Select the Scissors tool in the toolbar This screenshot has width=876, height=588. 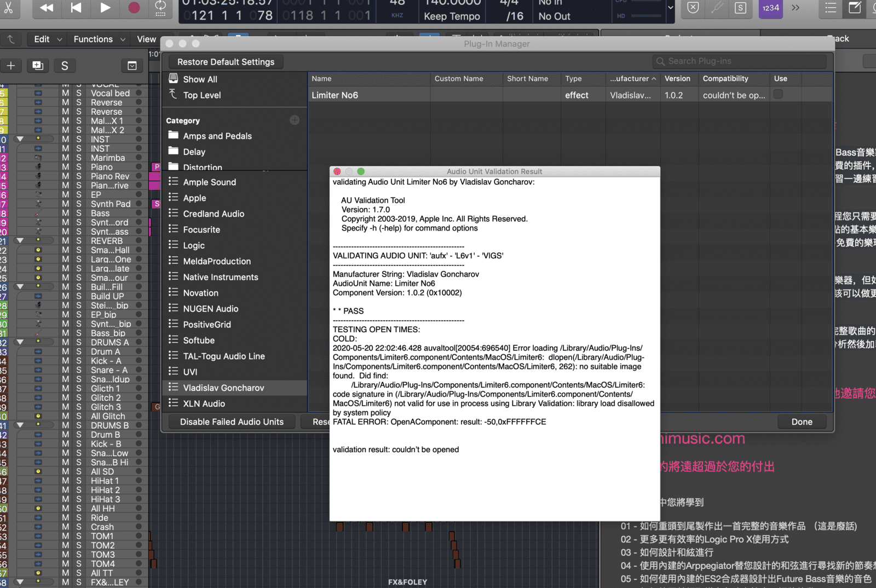click(x=8, y=7)
